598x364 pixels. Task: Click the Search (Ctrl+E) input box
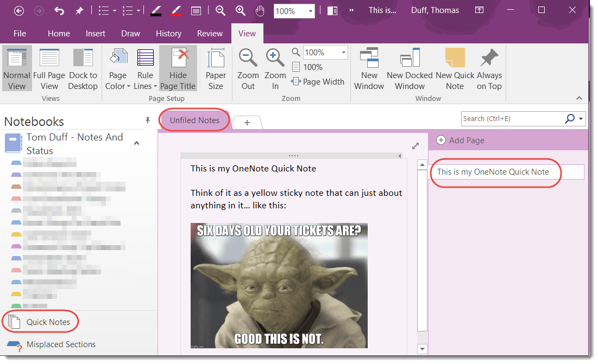[512, 119]
